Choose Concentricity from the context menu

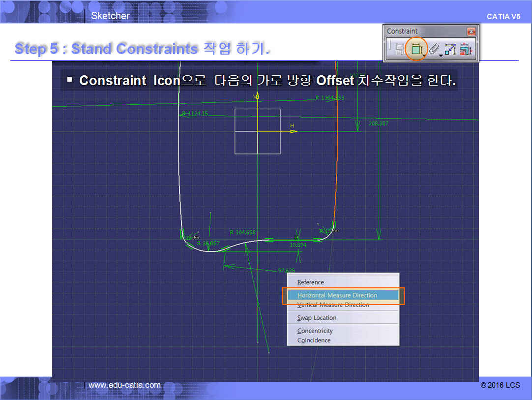pos(315,331)
